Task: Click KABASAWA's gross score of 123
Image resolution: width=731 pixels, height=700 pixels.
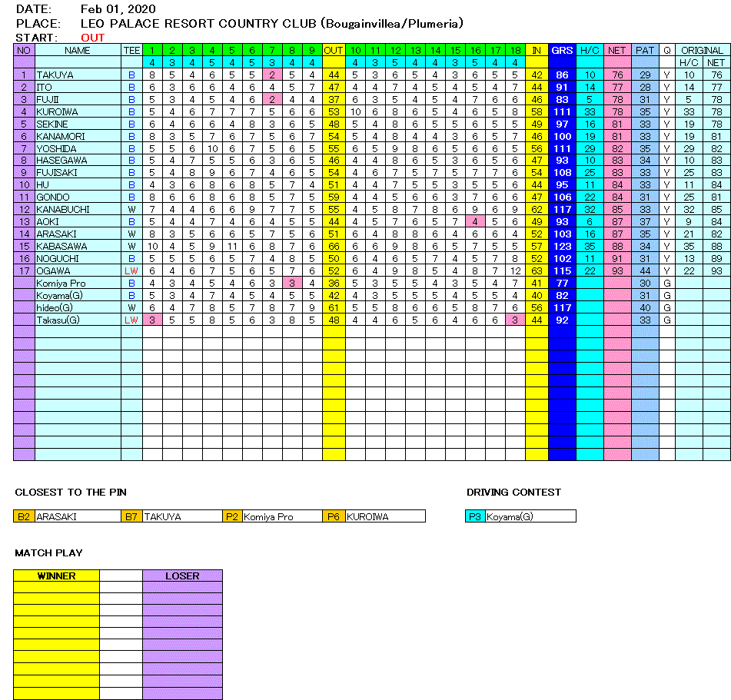Action: (562, 247)
